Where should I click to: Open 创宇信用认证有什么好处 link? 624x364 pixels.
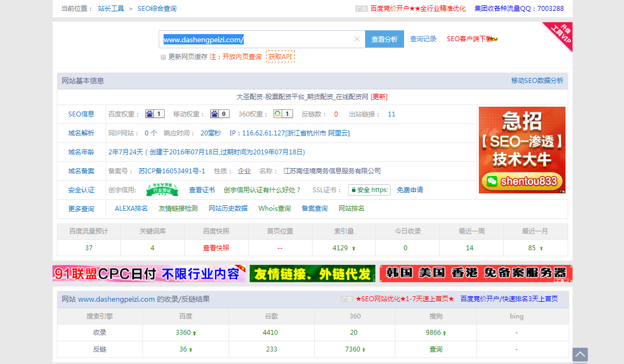click(x=262, y=190)
